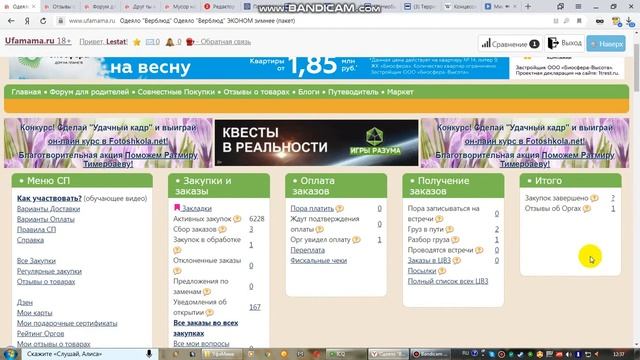Screen dimensions: 640x360
Task: Switch to the Отзывы browser tab
Action: [60, 7]
